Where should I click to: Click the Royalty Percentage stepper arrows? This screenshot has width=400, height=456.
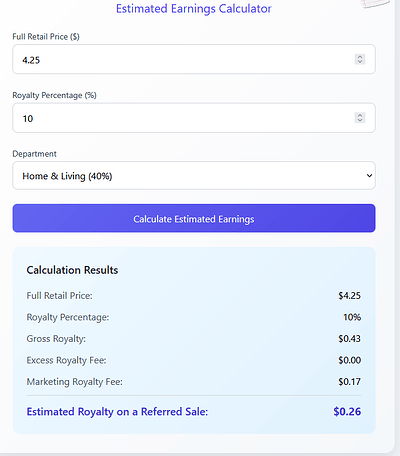pyautogui.click(x=360, y=118)
